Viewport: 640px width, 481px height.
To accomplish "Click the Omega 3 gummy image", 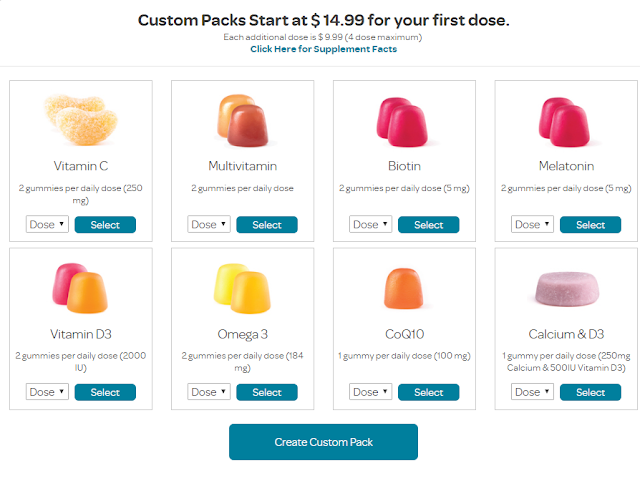I will pos(242,287).
